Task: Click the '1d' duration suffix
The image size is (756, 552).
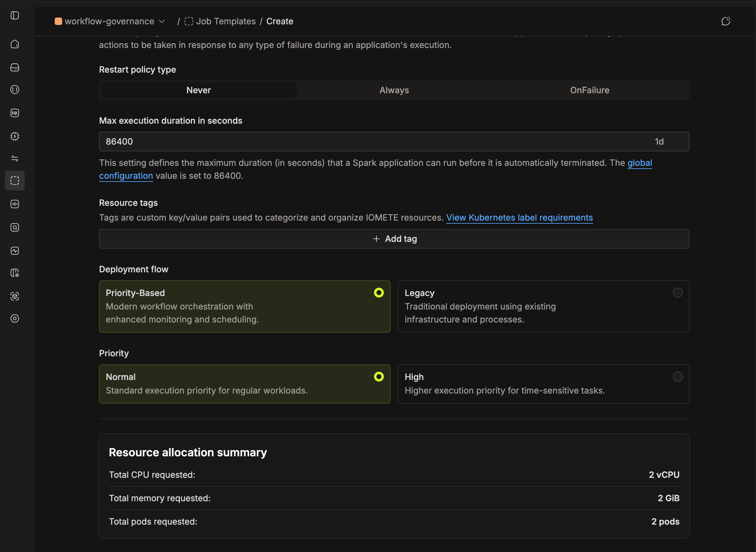Action: 659,142
